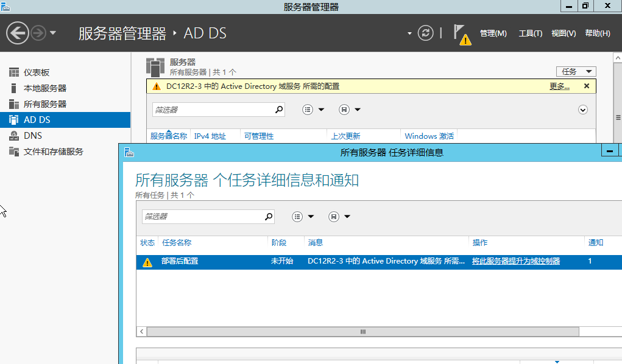
Task: Click 将此服务器提升为域控制器 link
Action: pyautogui.click(x=515, y=261)
